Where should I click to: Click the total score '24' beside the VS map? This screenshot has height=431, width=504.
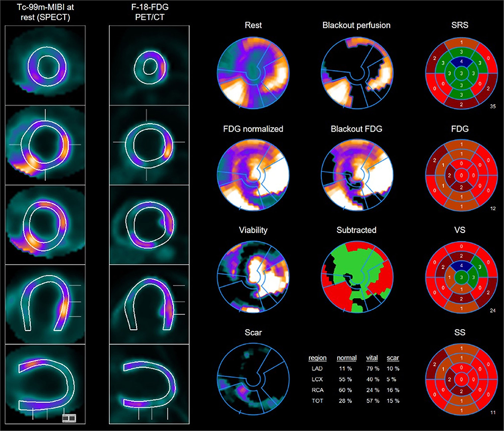(493, 311)
